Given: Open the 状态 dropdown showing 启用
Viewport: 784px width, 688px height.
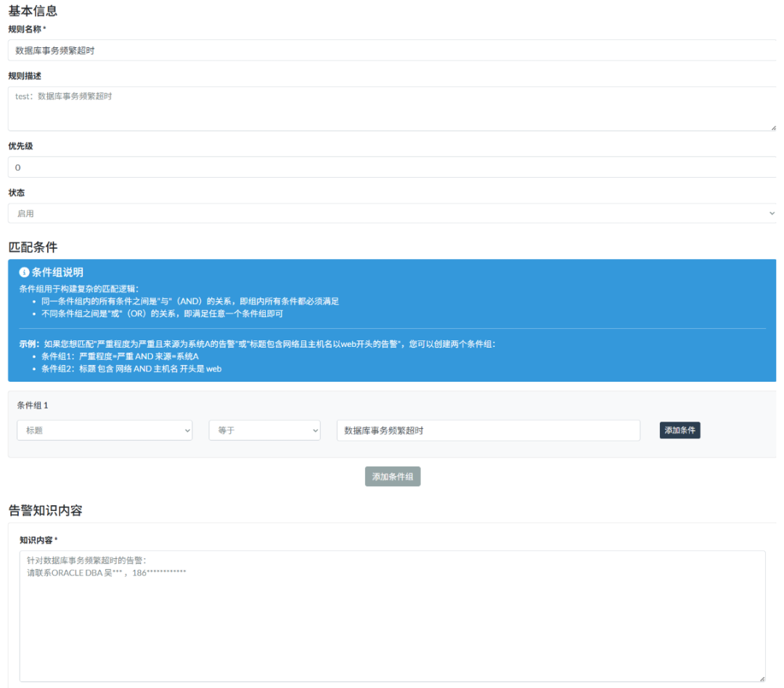Looking at the screenshot, I should (392, 214).
